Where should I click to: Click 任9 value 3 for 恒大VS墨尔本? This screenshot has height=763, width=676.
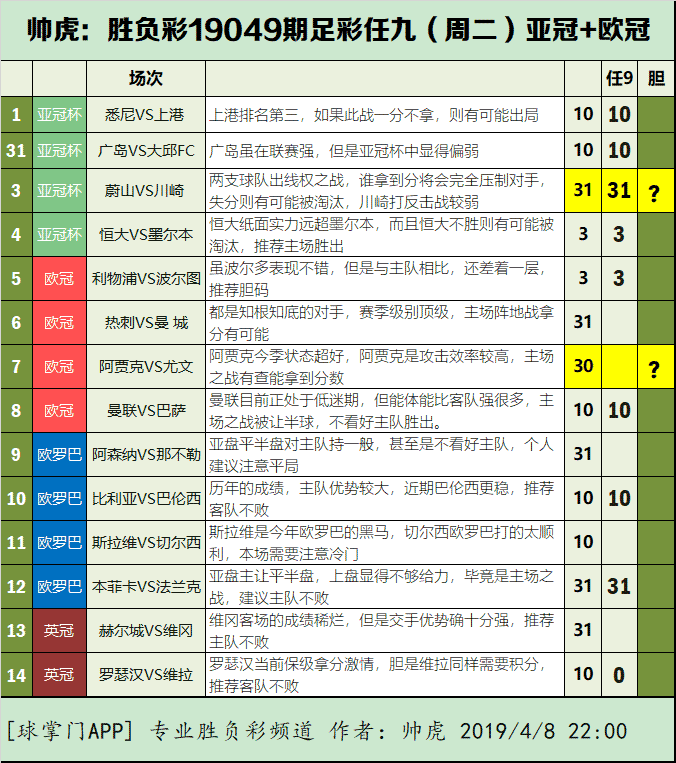point(619,235)
